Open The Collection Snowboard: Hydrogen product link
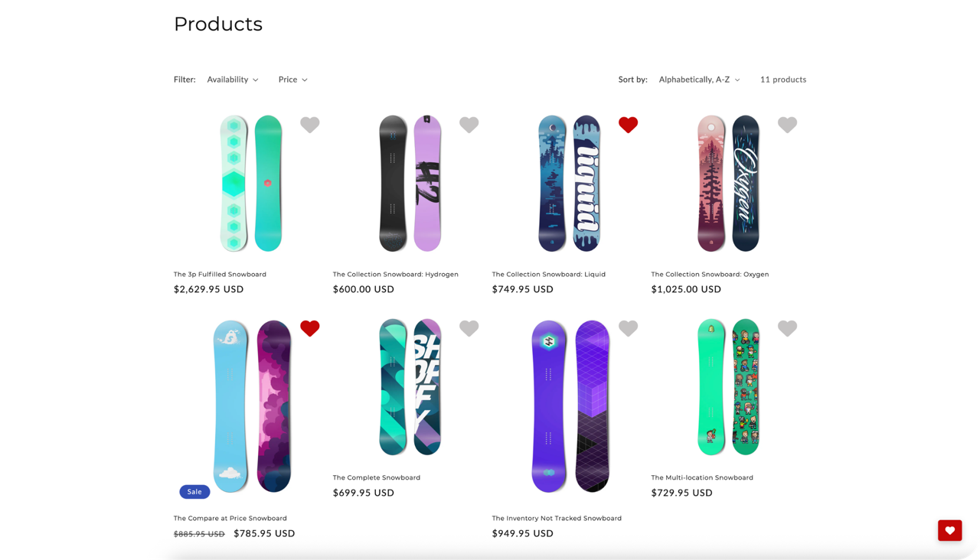The height and width of the screenshot is (560, 980). coord(395,274)
